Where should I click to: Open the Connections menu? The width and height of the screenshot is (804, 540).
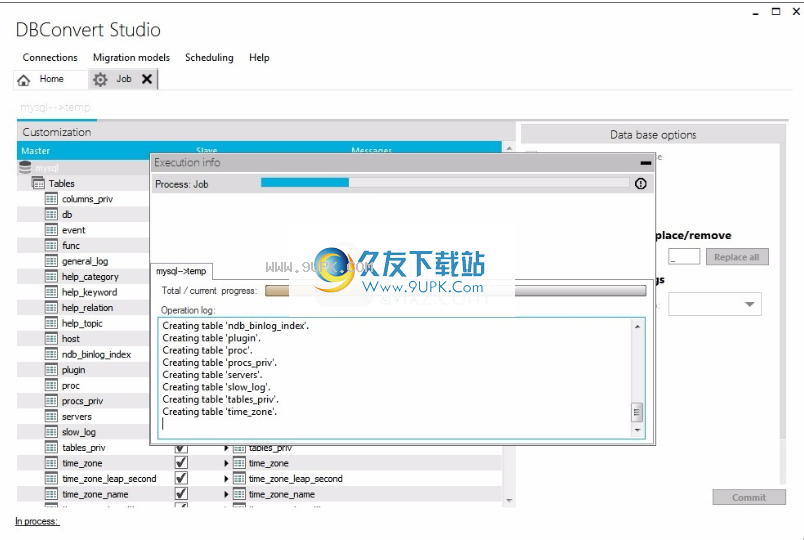[50, 57]
